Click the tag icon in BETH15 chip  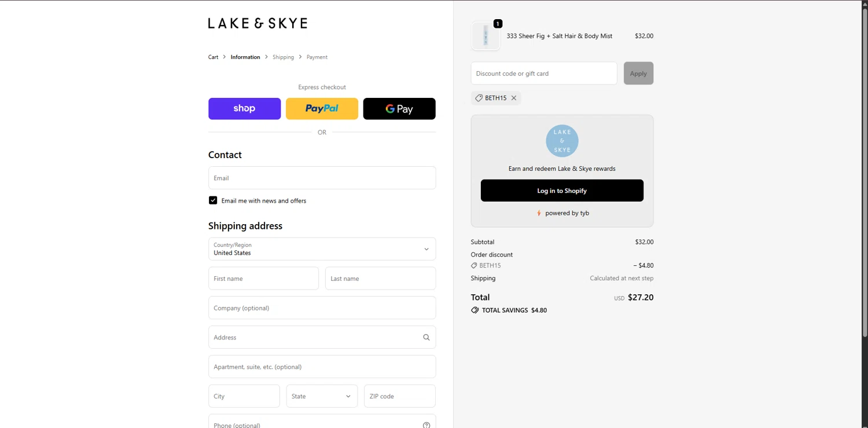(479, 98)
